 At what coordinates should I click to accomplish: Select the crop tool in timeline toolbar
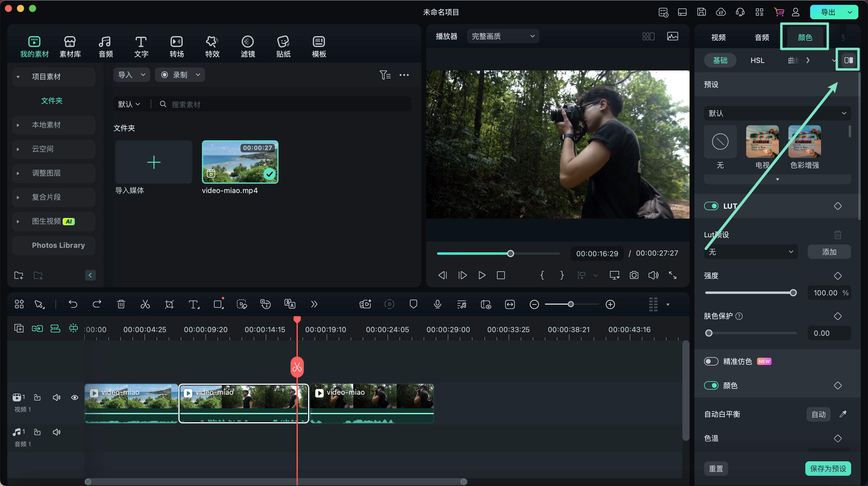(169, 304)
